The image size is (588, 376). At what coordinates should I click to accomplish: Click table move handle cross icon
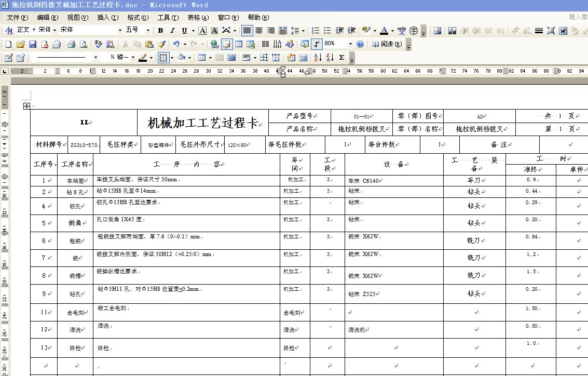coord(26,106)
